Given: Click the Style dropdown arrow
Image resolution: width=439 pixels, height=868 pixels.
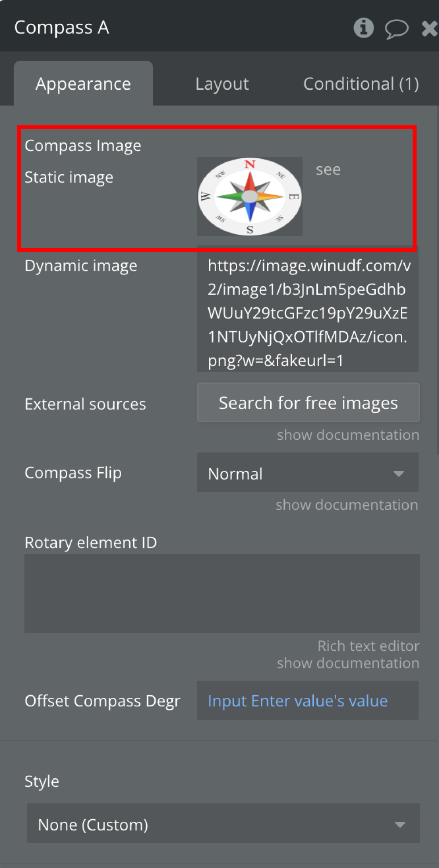Looking at the screenshot, I should click(399, 824).
